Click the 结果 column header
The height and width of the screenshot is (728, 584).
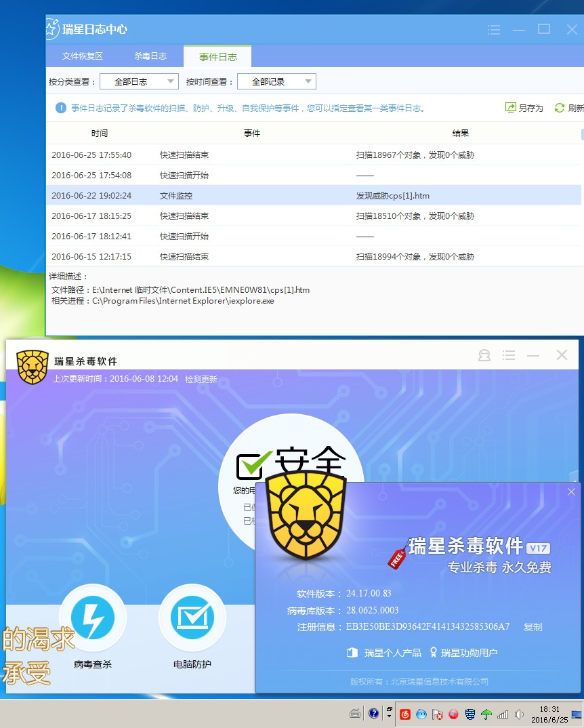[461, 134]
